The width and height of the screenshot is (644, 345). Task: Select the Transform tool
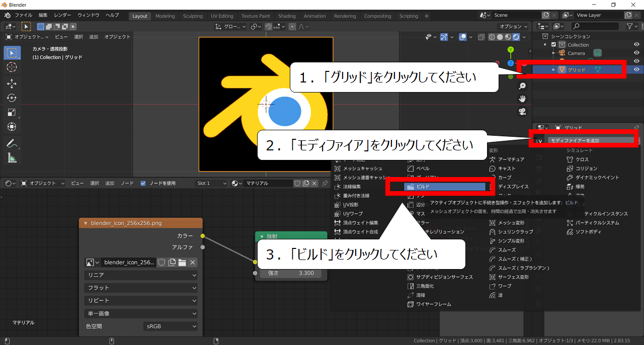tap(12, 127)
